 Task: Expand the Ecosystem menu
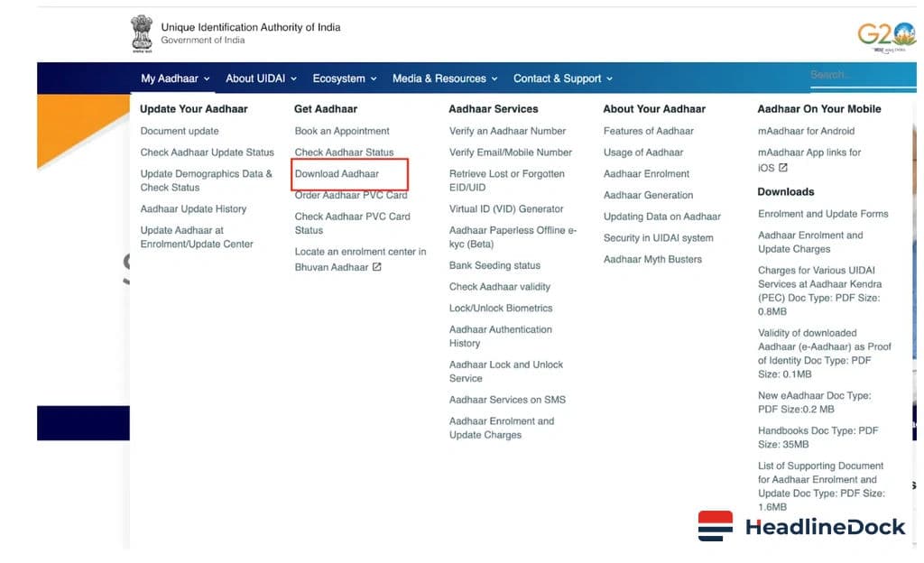tap(345, 78)
